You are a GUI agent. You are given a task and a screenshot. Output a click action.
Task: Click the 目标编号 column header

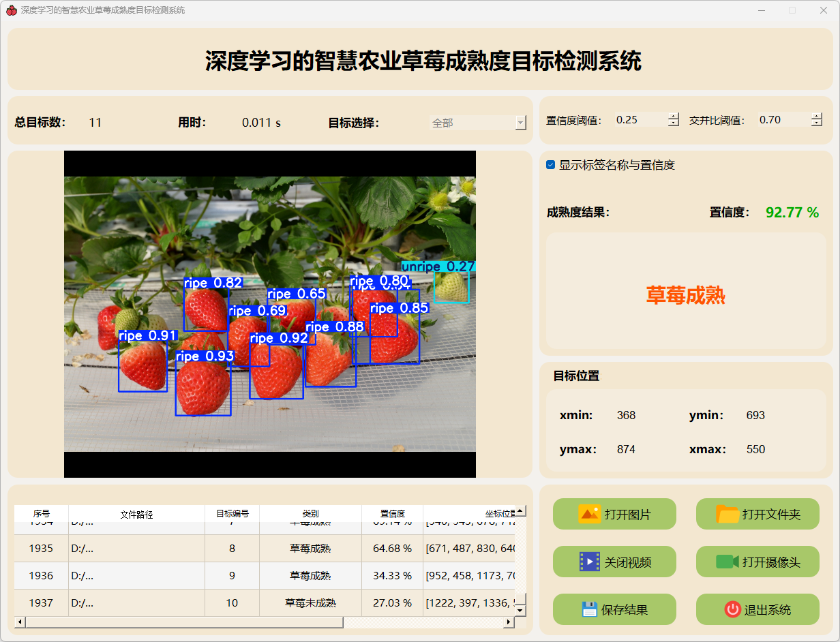pos(232,514)
